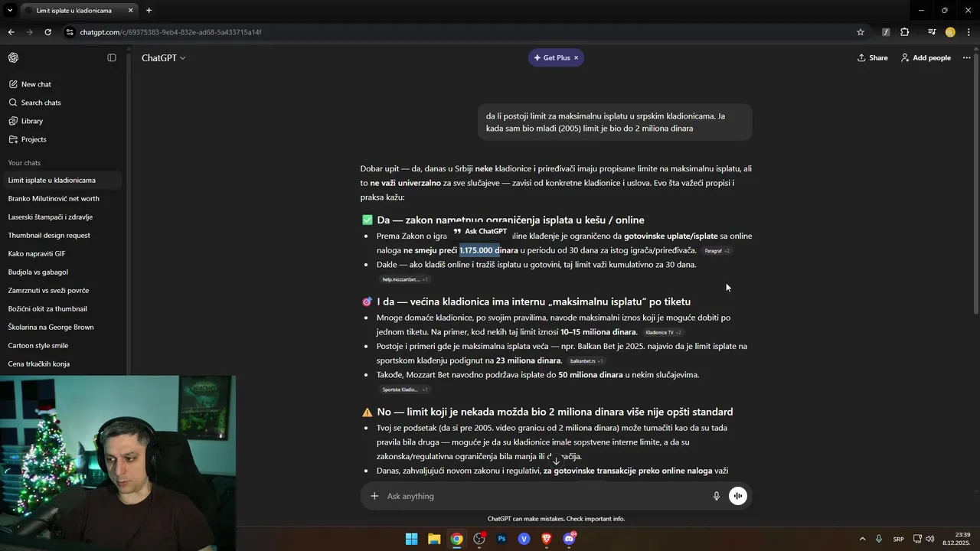Open chat 'Božićni okit za thumbnail'

tap(61, 308)
